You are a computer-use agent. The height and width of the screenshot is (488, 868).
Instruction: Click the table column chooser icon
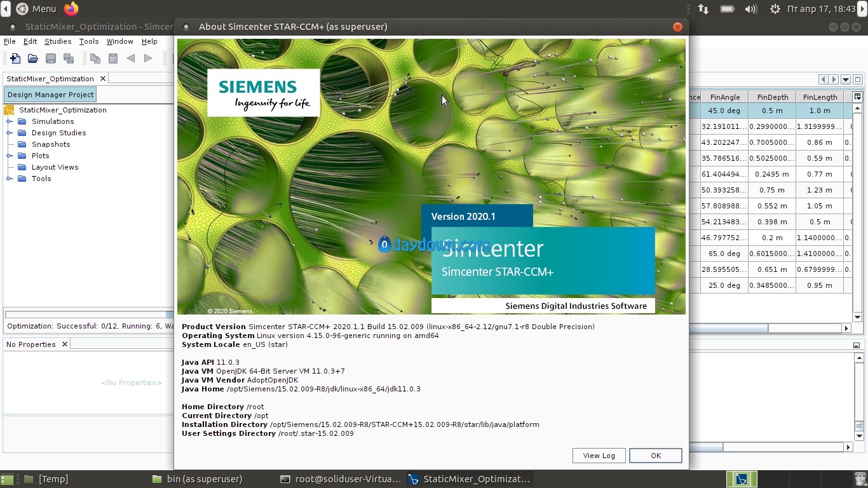[x=857, y=97]
